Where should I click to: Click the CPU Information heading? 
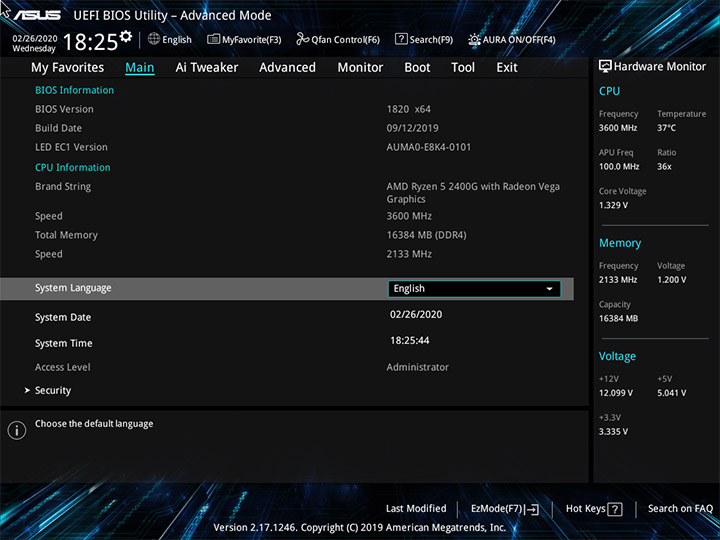pos(73,168)
